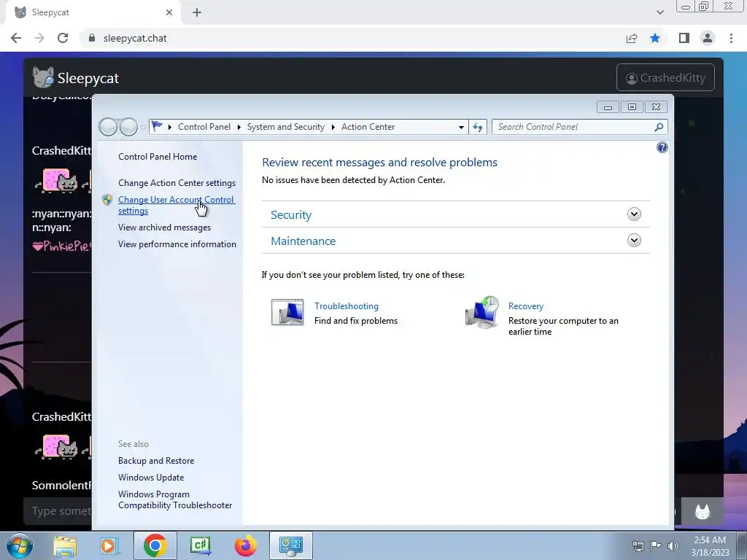Open Chrome profile avatar menu
The width and height of the screenshot is (747, 560).
pyautogui.click(x=708, y=38)
